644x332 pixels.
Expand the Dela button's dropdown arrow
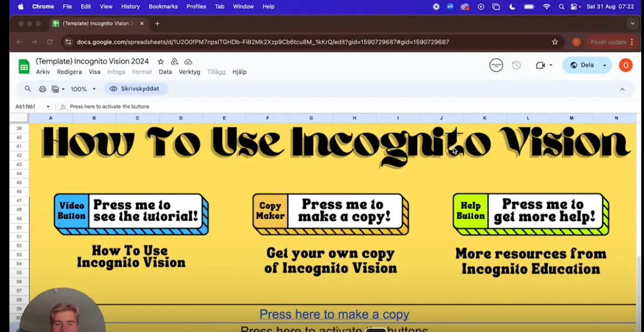pos(604,65)
